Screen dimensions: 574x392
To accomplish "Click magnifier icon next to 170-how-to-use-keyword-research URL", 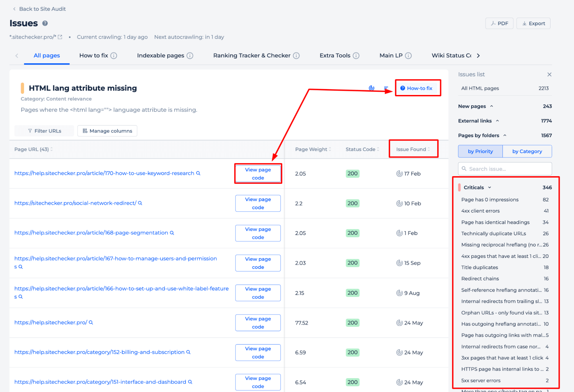I will pos(198,173).
